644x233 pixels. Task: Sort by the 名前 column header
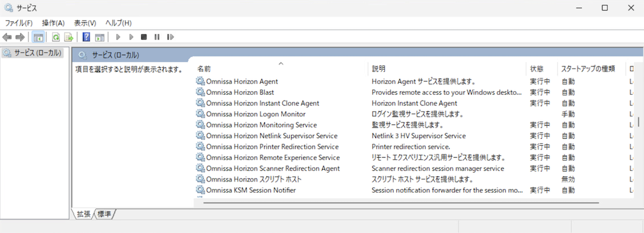coord(204,69)
